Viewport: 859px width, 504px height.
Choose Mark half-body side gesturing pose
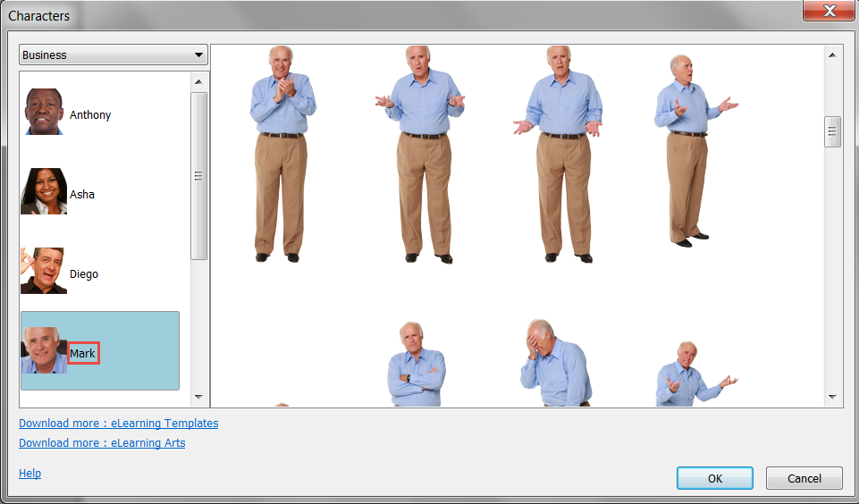[x=696, y=374]
